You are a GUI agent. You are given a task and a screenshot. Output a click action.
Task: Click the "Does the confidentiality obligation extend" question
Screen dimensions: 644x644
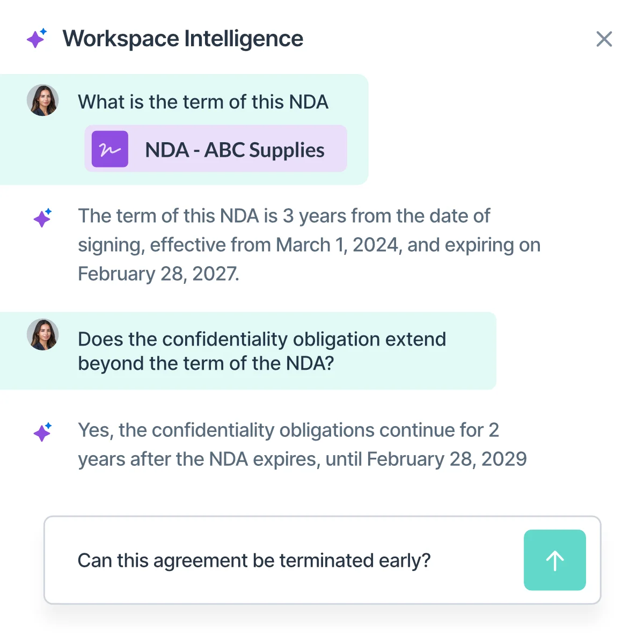coord(262,339)
